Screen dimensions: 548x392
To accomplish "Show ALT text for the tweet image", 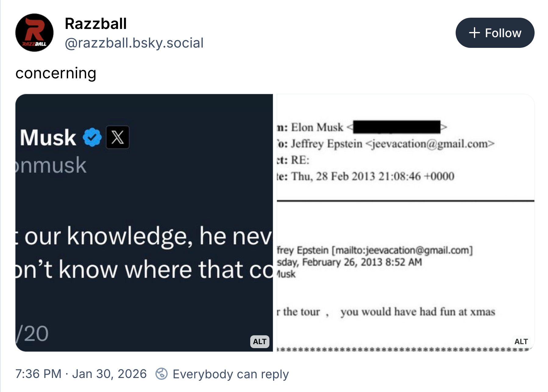I will coord(260,341).
